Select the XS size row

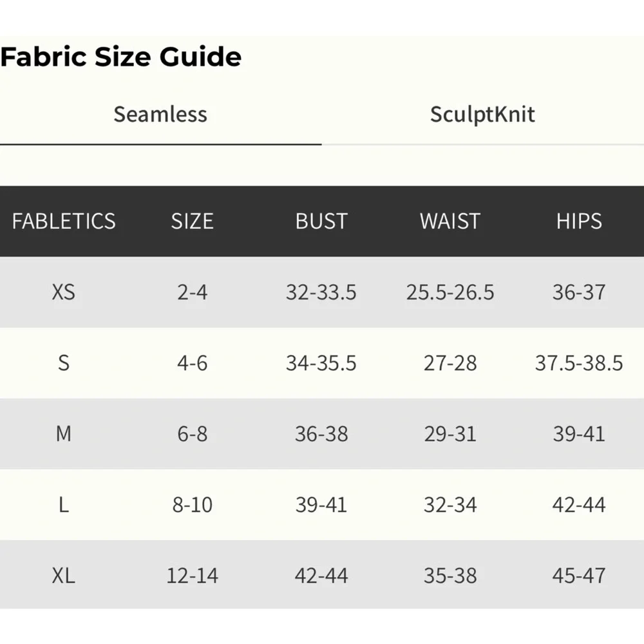(64, 292)
